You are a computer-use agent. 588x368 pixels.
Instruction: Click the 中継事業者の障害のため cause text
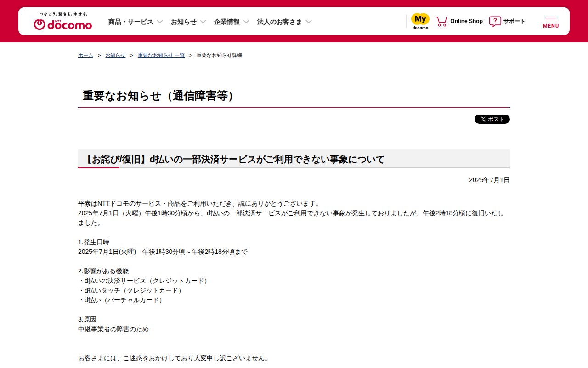point(113,329)
